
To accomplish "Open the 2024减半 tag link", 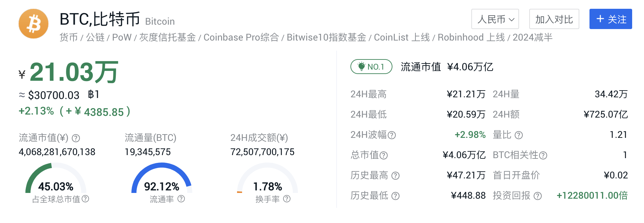I will coord(532,38).
